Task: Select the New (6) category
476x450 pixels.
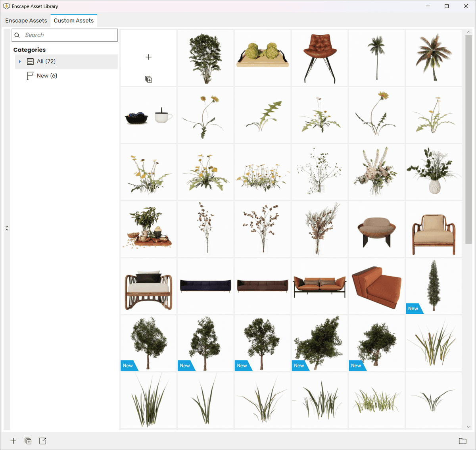Action: pos(47,76)
